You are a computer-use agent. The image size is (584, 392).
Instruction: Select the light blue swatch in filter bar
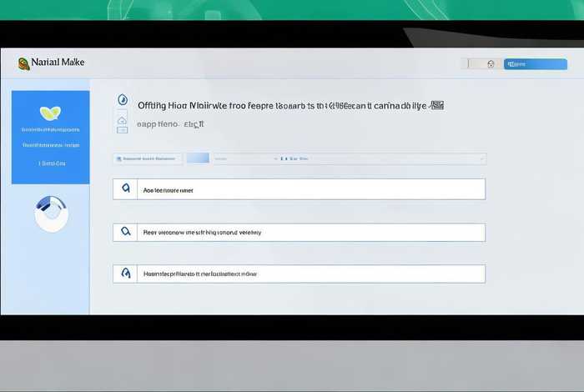pos(198,158)
